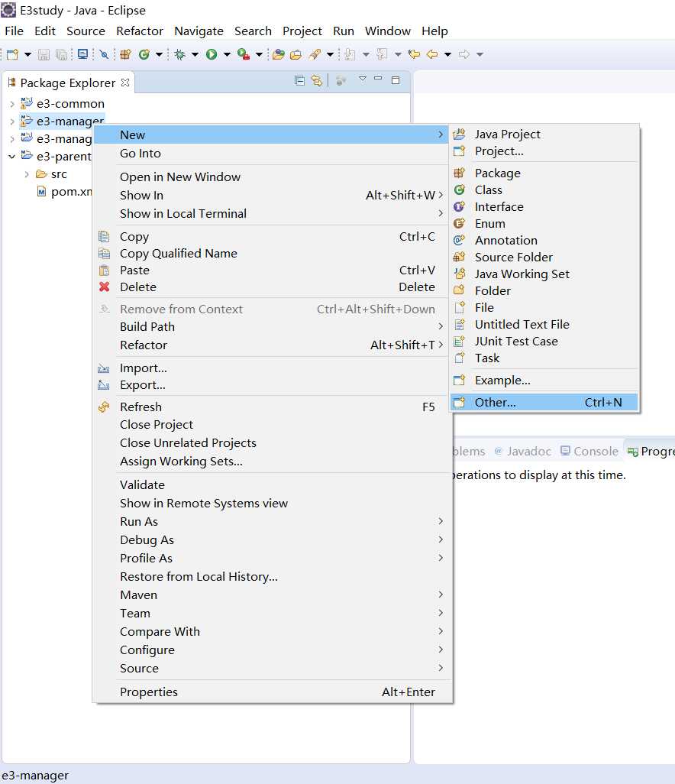Toggle Link with Editor in Package Explorer

coord(317,80)
